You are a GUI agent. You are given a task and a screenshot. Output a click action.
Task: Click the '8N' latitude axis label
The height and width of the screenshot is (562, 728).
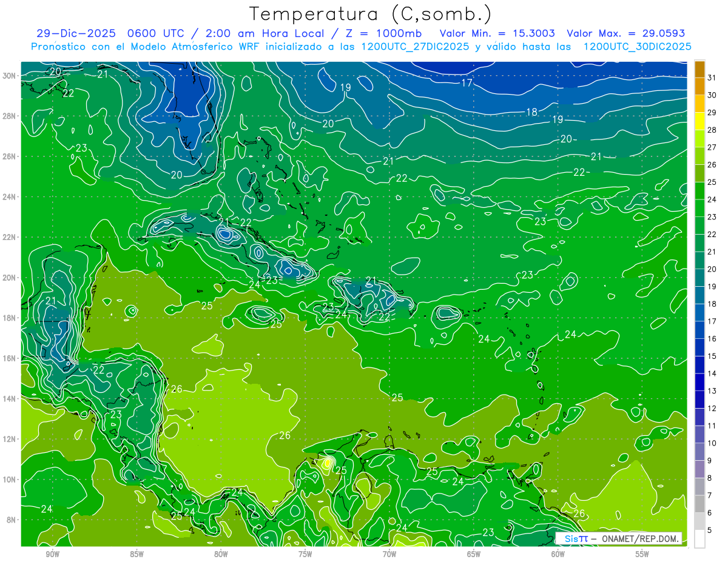tap(12, 520)
